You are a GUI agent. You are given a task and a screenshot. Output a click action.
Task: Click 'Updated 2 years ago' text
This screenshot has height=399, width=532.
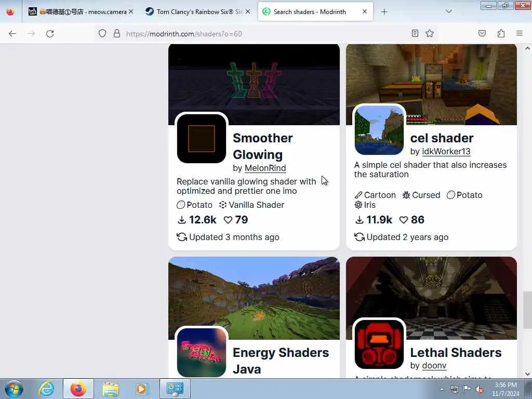pyautogui.click(x=407, y=237)
